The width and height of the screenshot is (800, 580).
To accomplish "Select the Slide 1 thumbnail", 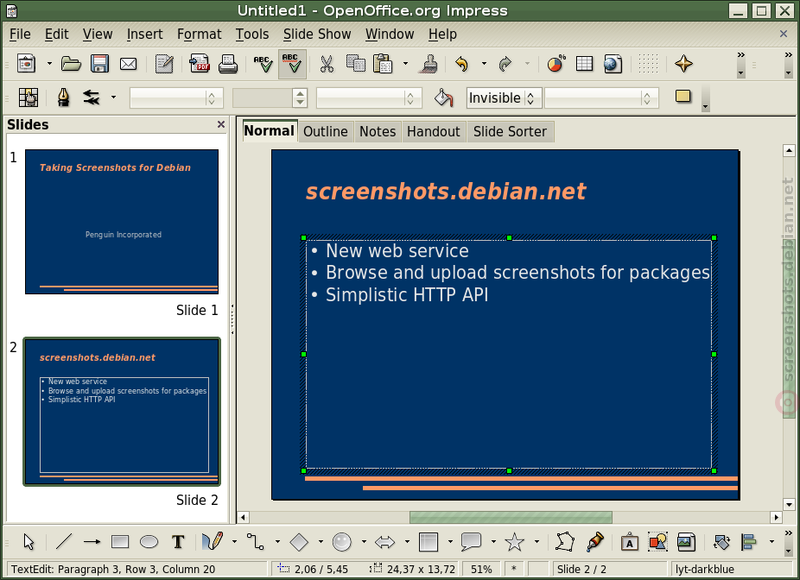I will 122,221.
